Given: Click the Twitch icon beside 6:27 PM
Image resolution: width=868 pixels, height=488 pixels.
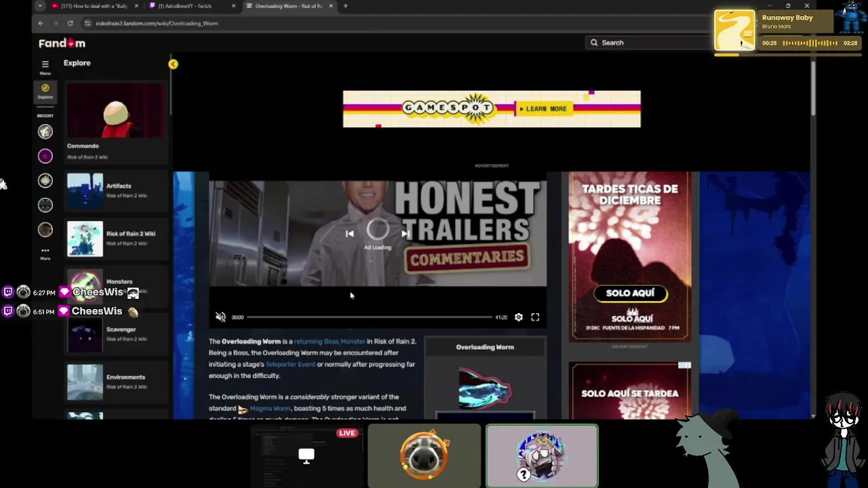Looking at the screenshot, I should tap(8, 293).
